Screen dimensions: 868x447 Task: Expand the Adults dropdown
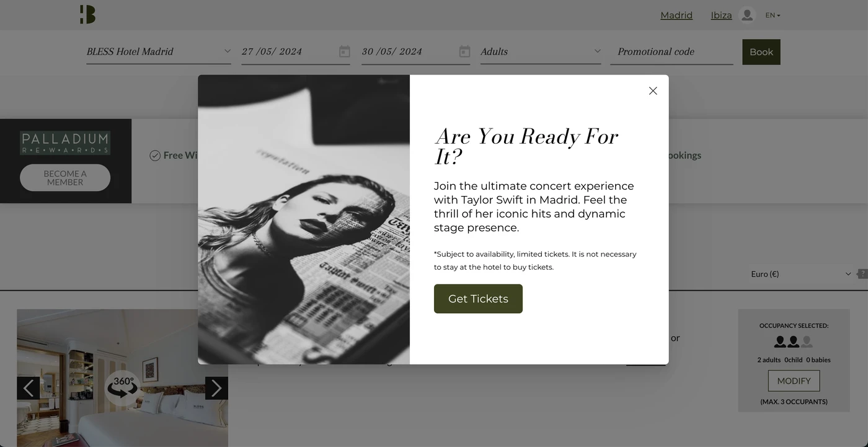coord(541,51)
